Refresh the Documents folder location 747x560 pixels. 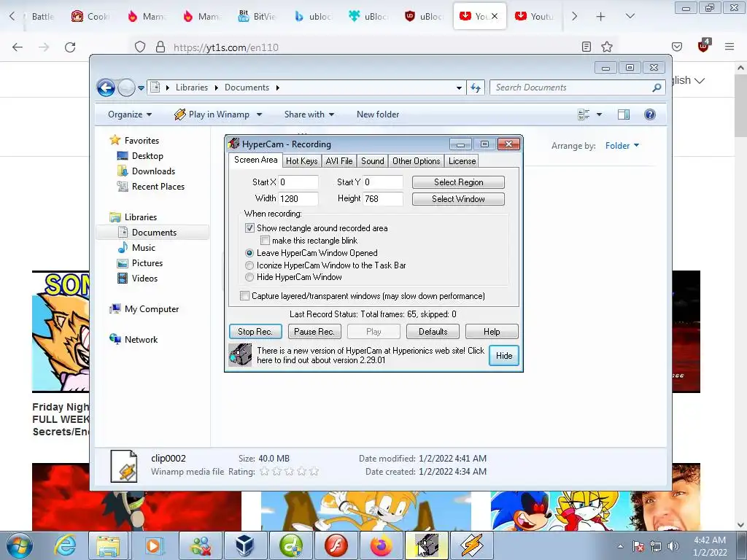[476, 87]
